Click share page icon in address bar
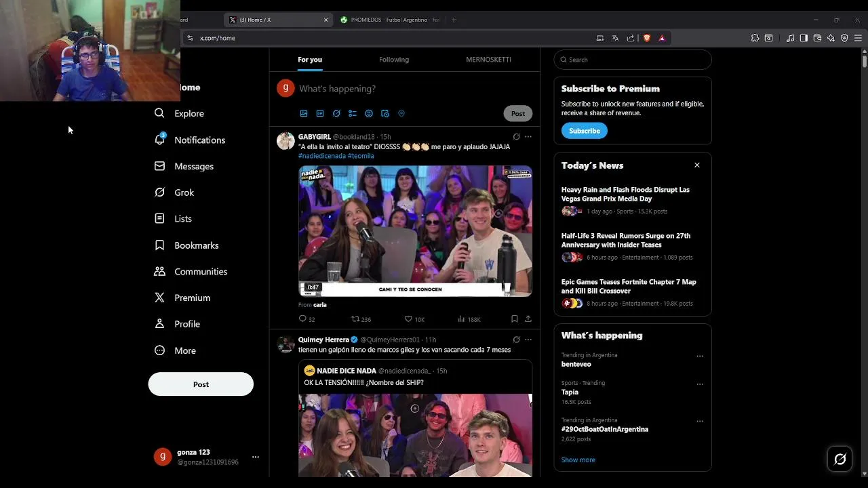 [631, 38]
